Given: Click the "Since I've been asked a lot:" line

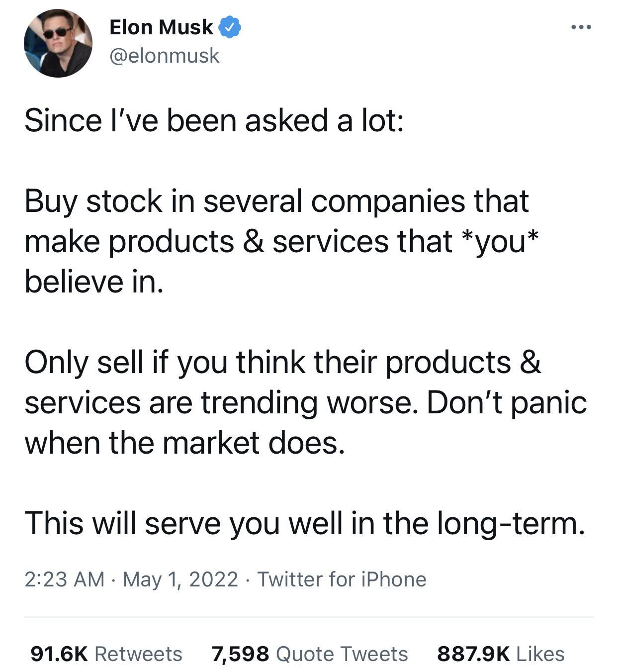Looking at the screenshot, I should (214, 121).
